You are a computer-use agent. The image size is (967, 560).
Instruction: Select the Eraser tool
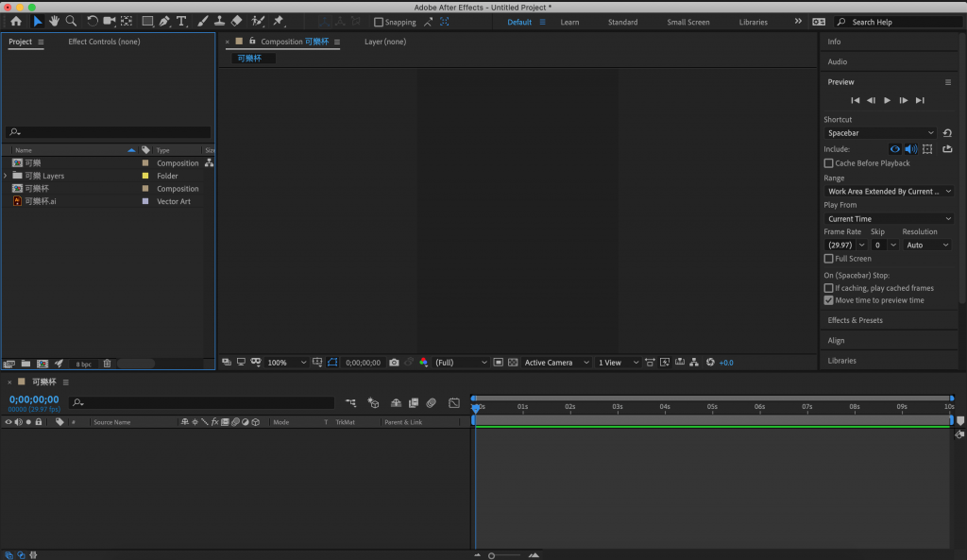[x=236, y=22]
